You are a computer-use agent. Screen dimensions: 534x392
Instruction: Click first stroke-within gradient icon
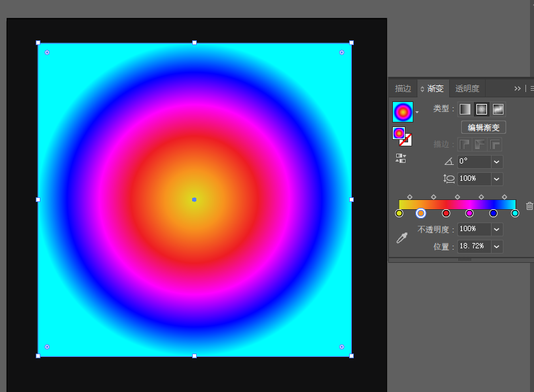(x=464, y=144)
